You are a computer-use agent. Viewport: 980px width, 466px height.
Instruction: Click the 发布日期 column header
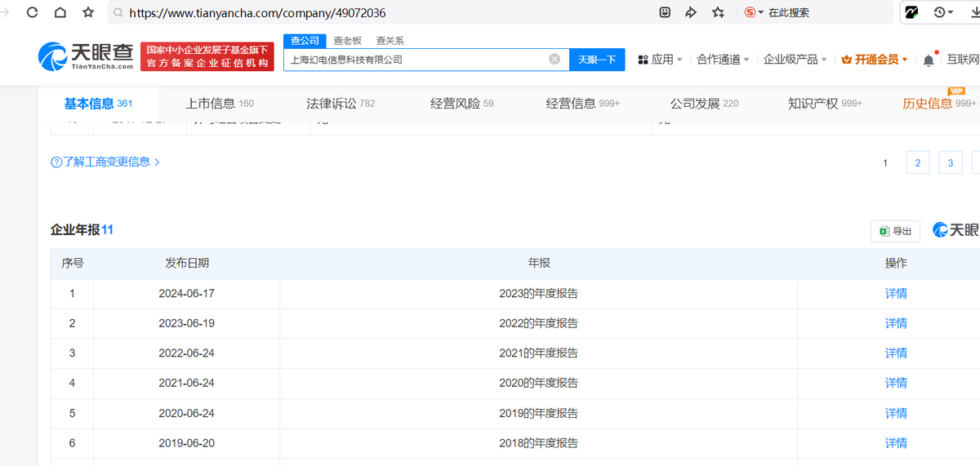coord(187,264)
